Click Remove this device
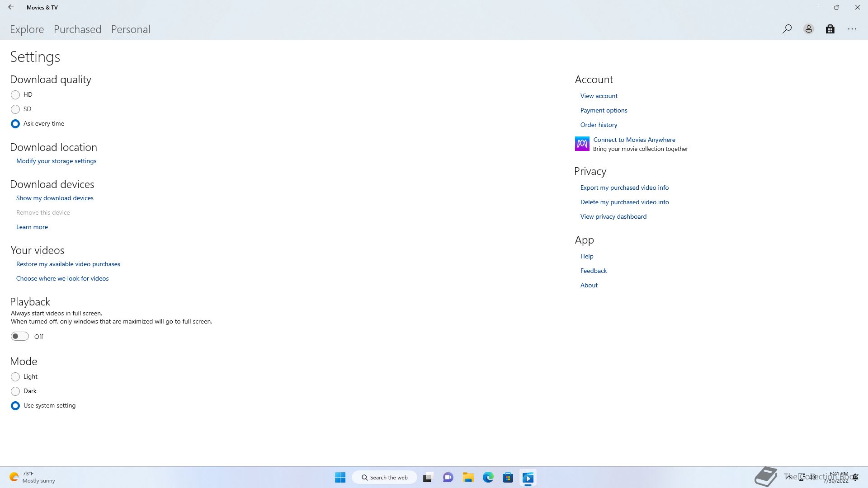Screen dimensions: 868x488 pos(43,212)
